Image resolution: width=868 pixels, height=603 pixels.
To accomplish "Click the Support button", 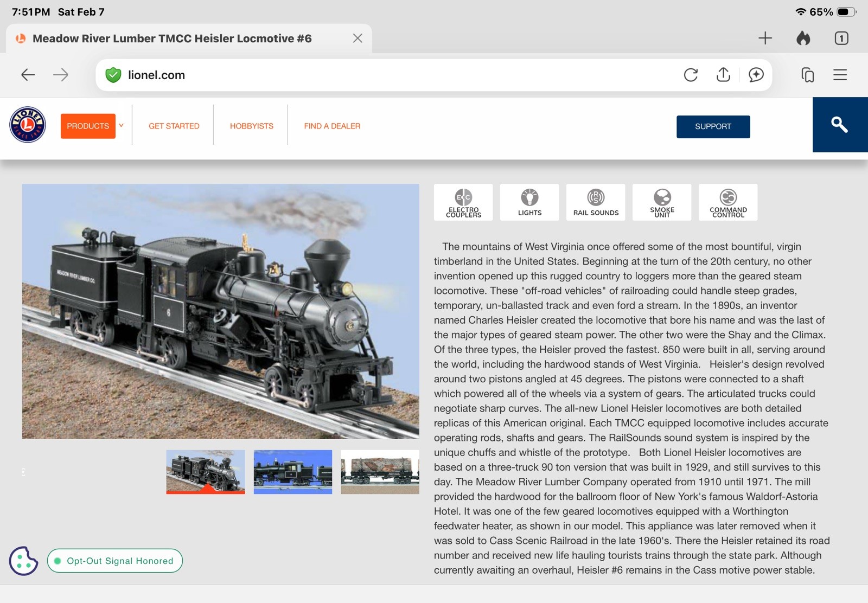I will [713, 126].
